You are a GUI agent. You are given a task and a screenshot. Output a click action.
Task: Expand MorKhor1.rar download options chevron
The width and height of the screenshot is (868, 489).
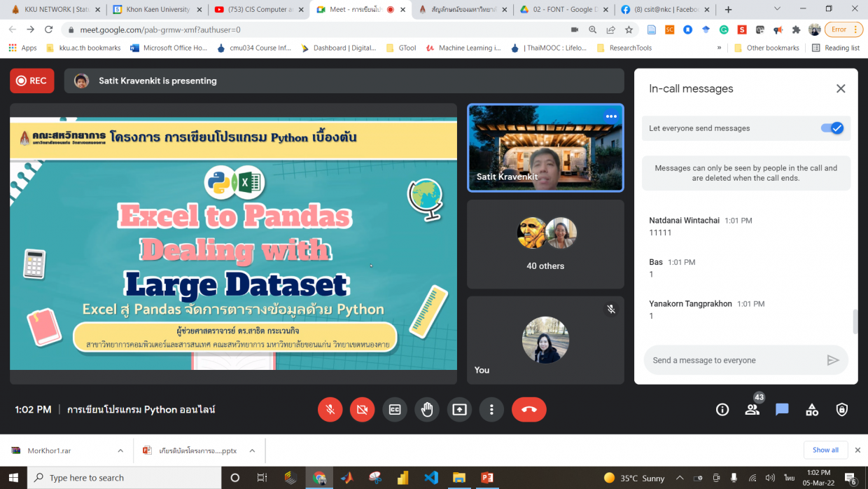click(120, 450)
